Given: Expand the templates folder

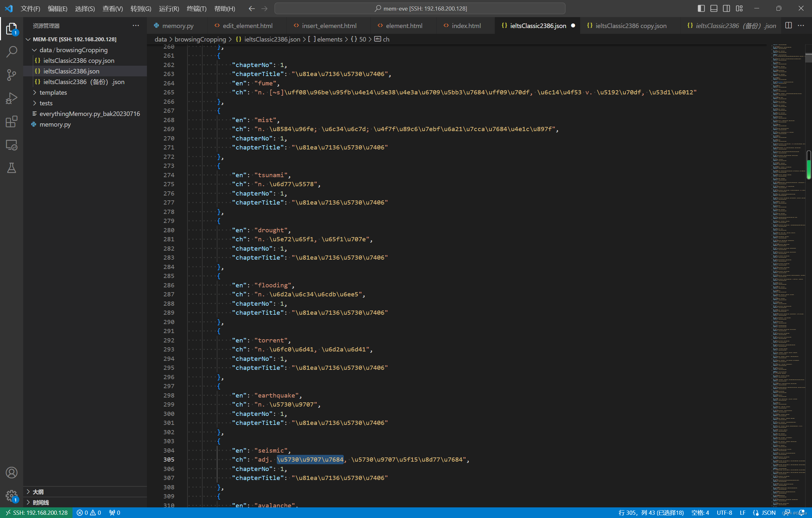Looking at the screenshot, I should (85, 92).
